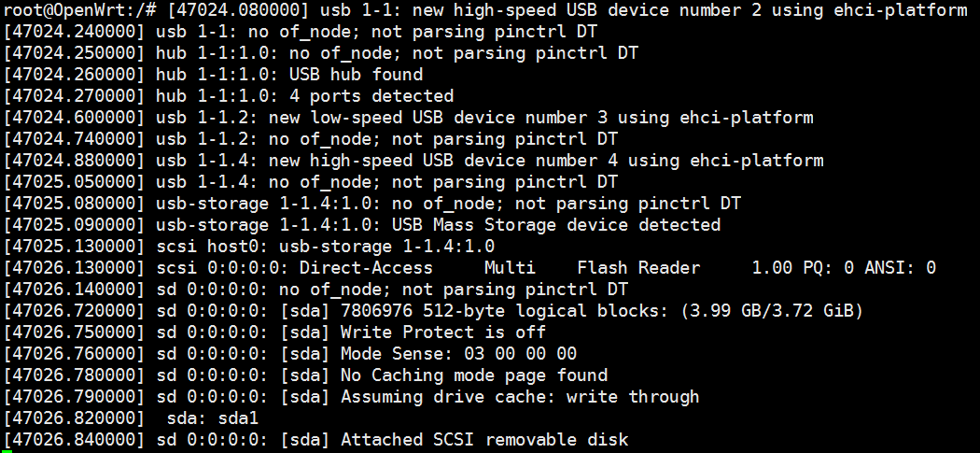Click the green terminal cursor block
This screenshot has height=453, width=980.
(x=7, y=451)
